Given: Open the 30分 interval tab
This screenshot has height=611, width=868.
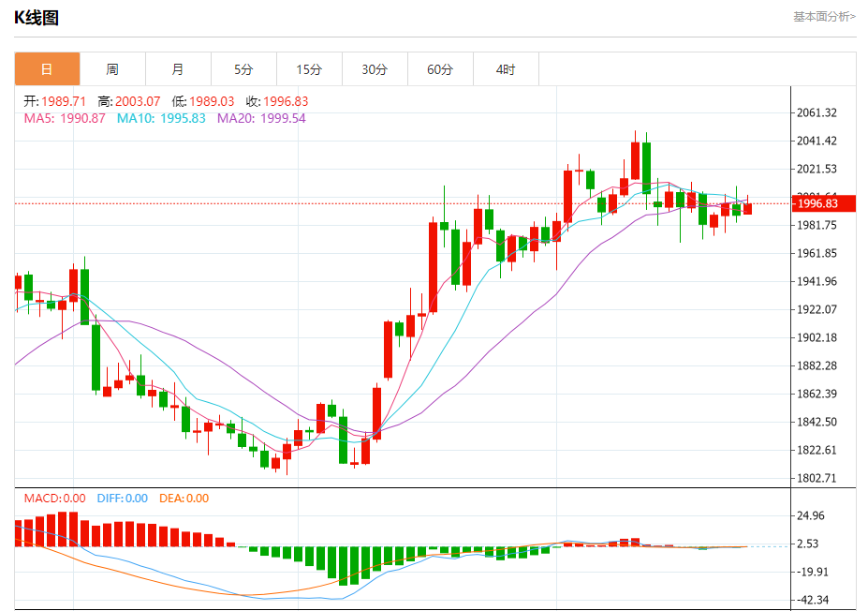Looking at the screenshot, I should click(x=375, y=69).
